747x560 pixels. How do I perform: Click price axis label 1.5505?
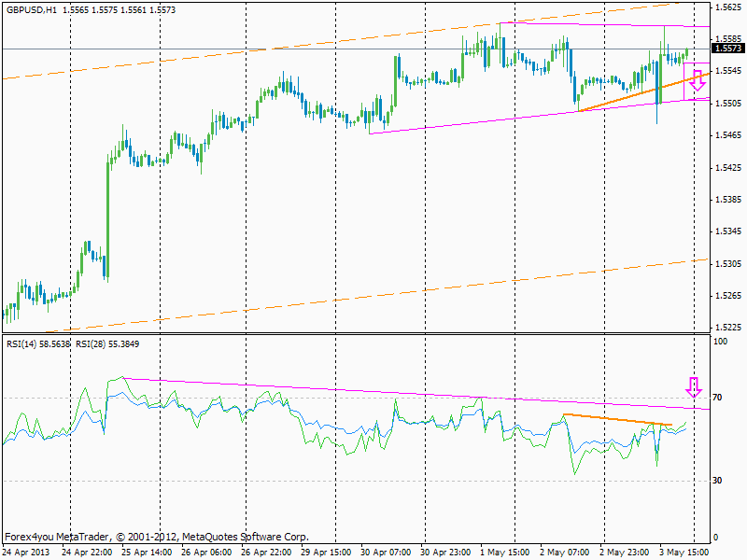728,104
